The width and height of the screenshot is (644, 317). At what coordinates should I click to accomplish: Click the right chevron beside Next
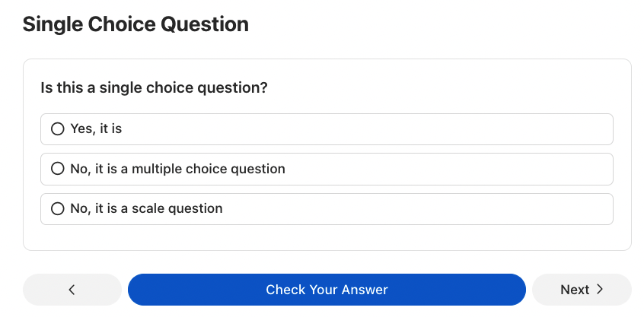600,290
